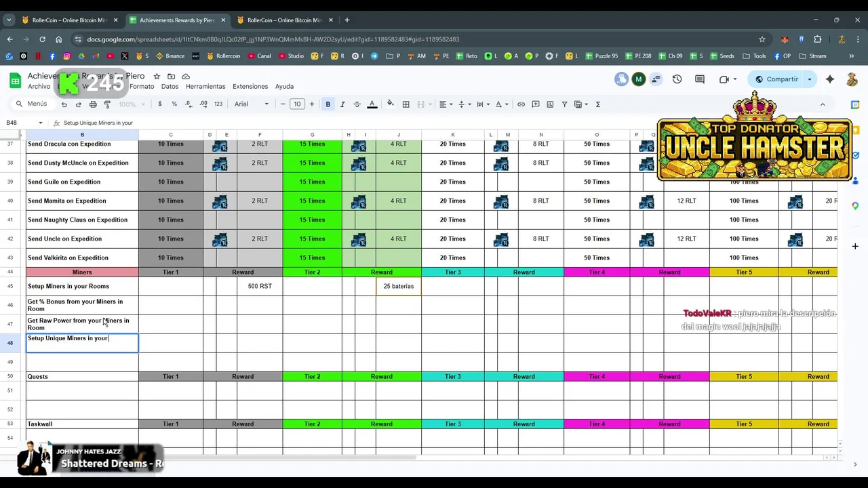Click the Undo arrow icon
Image resolution: width=868 pixels, height=488 pixels.
[64, 104]
